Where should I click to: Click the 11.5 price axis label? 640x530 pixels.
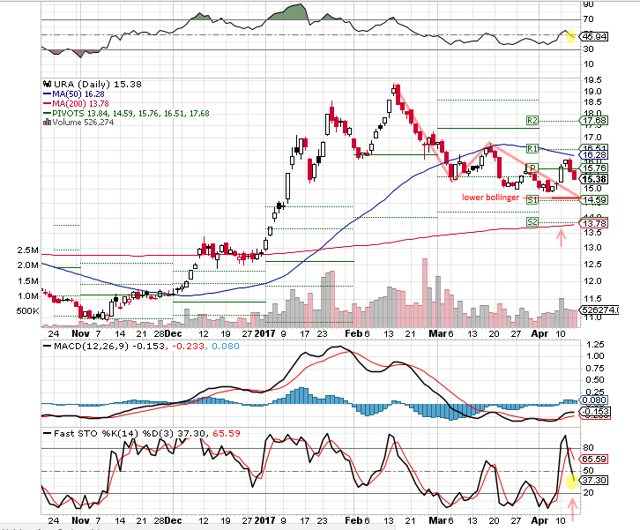pos(592,299)
